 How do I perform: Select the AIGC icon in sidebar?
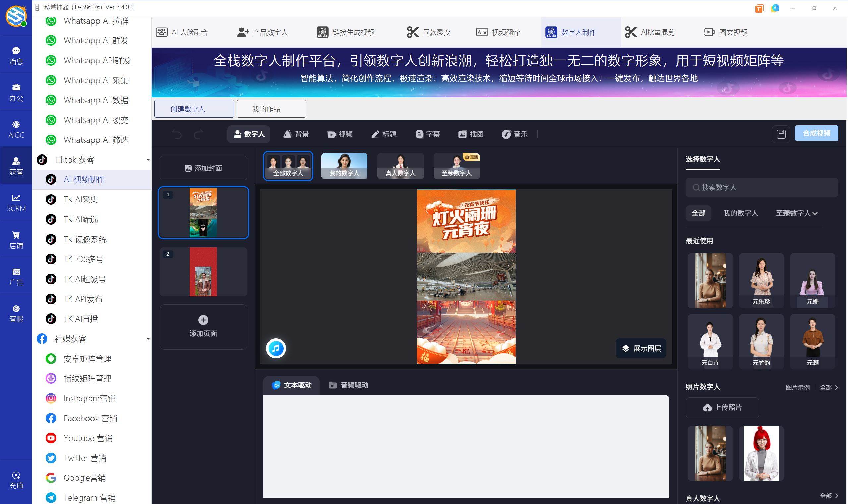coord(16,128)
